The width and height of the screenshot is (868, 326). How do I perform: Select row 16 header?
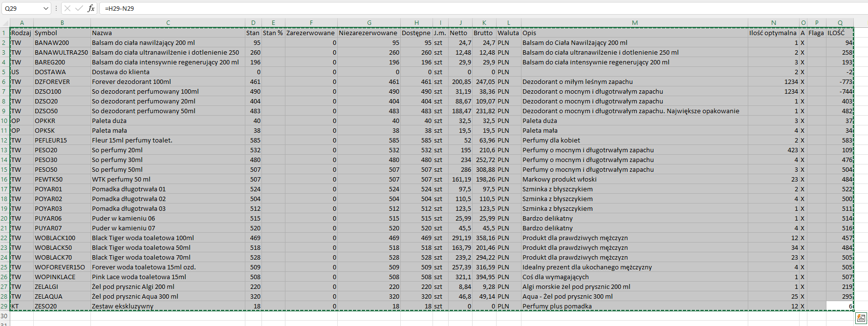(x=5, y=179)
